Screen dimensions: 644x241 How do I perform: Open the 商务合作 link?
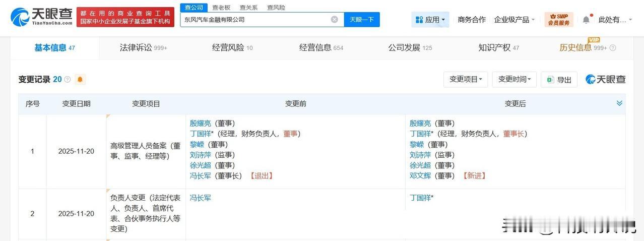coord(472,20)
